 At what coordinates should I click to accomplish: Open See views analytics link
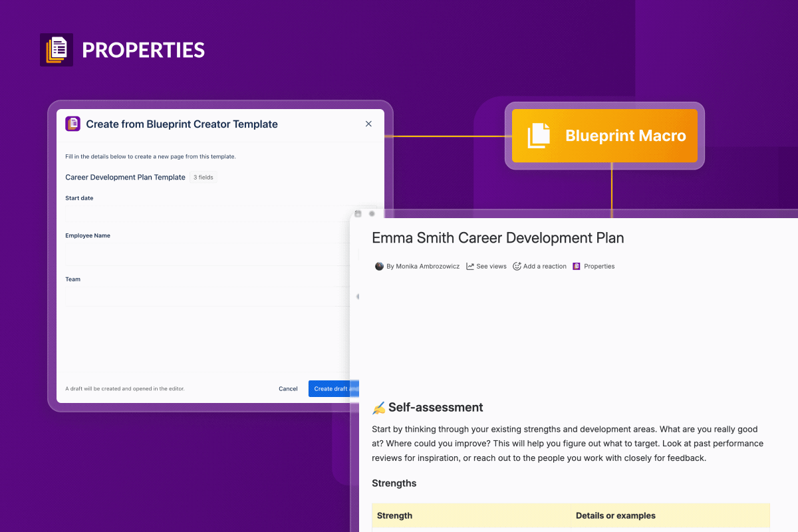point(491,267)
